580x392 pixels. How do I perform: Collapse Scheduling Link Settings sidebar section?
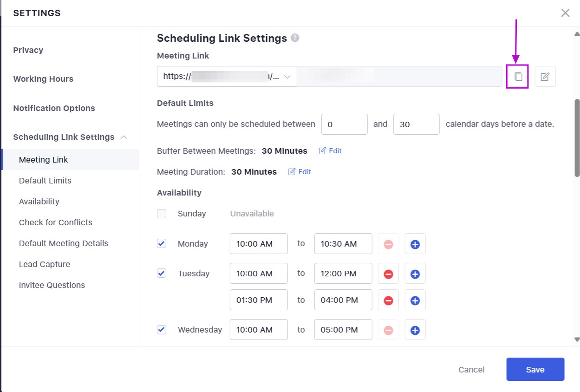click(x=124, y=137)
